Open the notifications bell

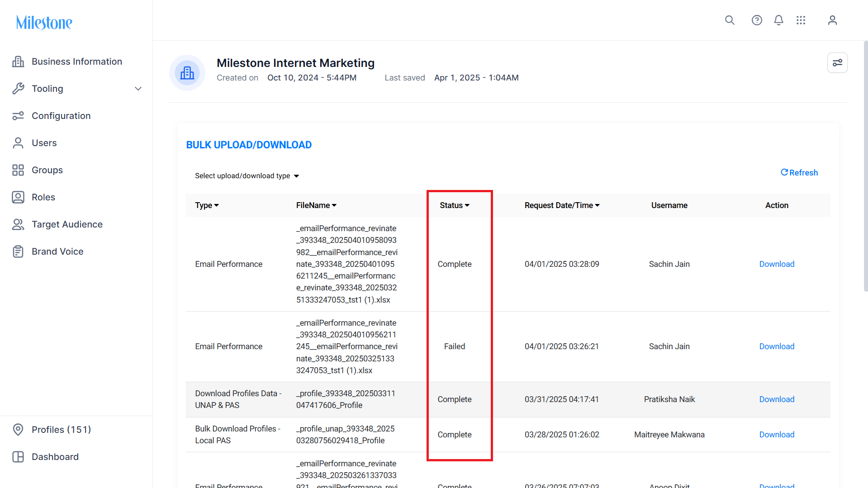coord(778,20)
